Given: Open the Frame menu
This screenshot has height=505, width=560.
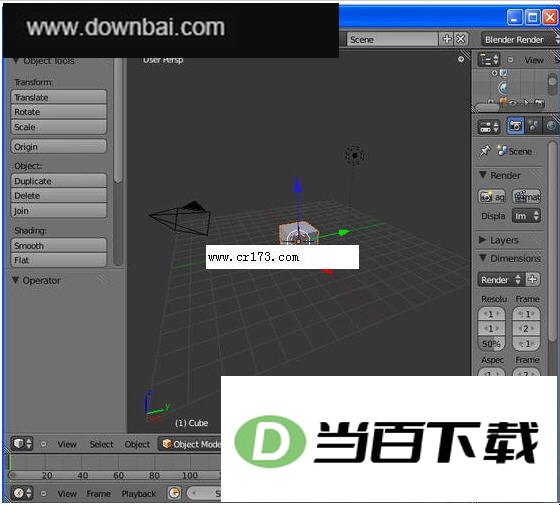Looking at the screenshot, I should pyautogui.click(x=99, y=494).
